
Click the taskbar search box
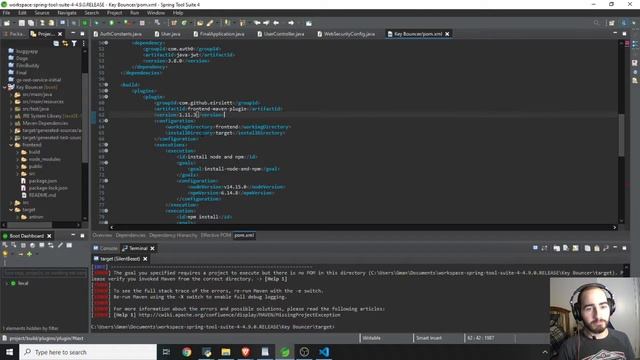tap(88, 352)
